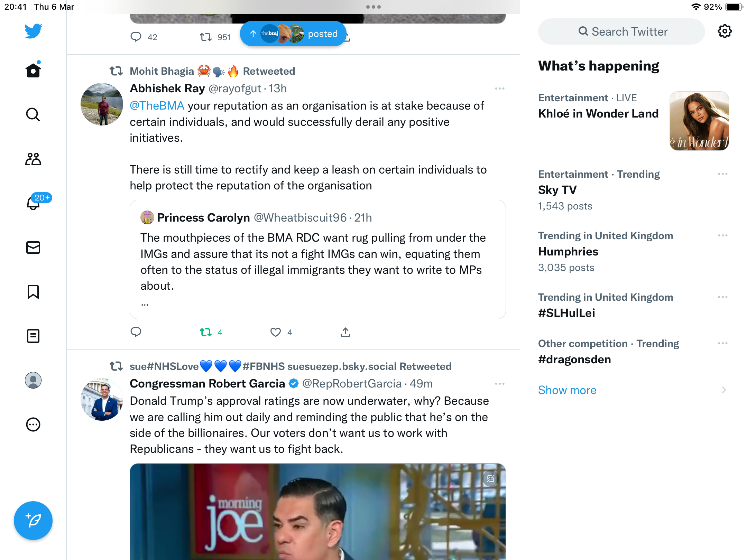
Task: Open more options for Sky TV trend
Action: 723,174
